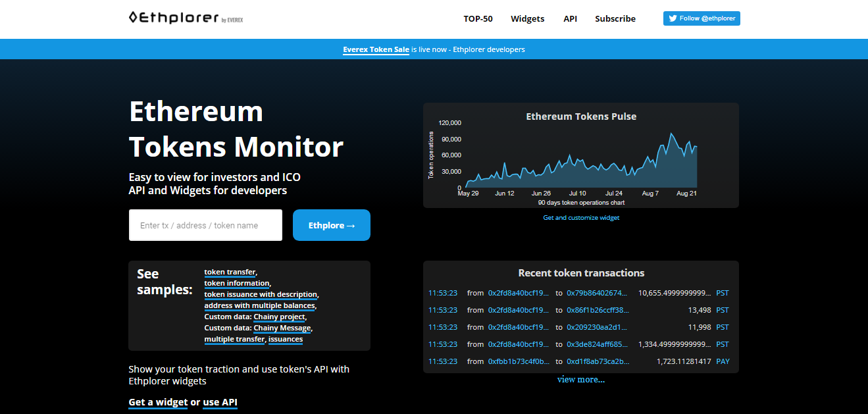Follow the Get a widget link

(x=158, y=402)
